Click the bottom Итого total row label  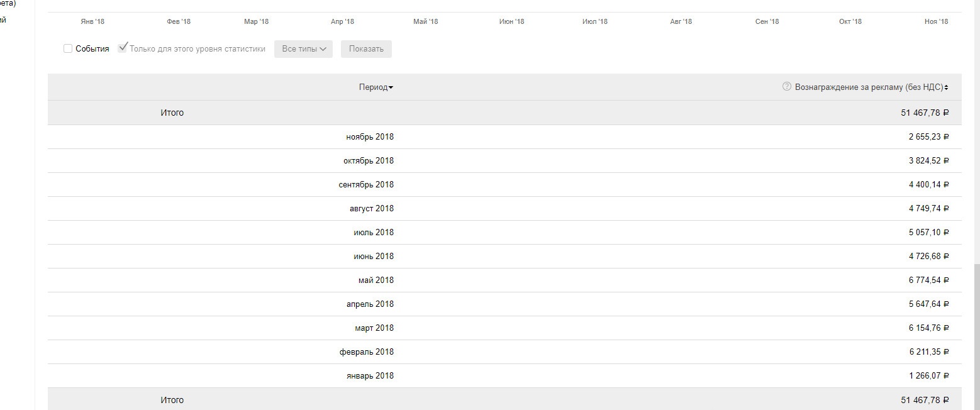(172, 400)
